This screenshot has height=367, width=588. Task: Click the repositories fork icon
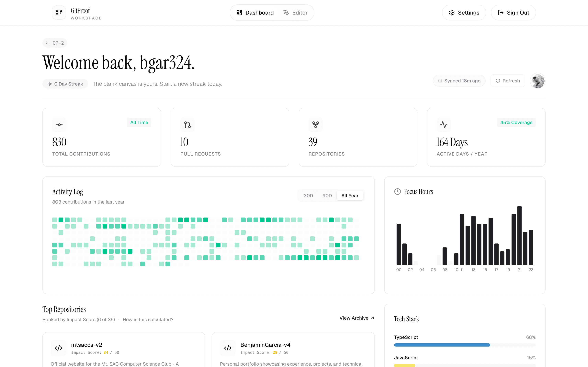click(x=315, y=124)
